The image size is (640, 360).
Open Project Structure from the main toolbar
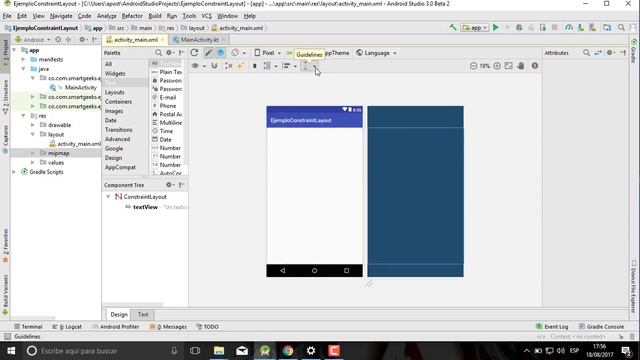tap(607, 28)
